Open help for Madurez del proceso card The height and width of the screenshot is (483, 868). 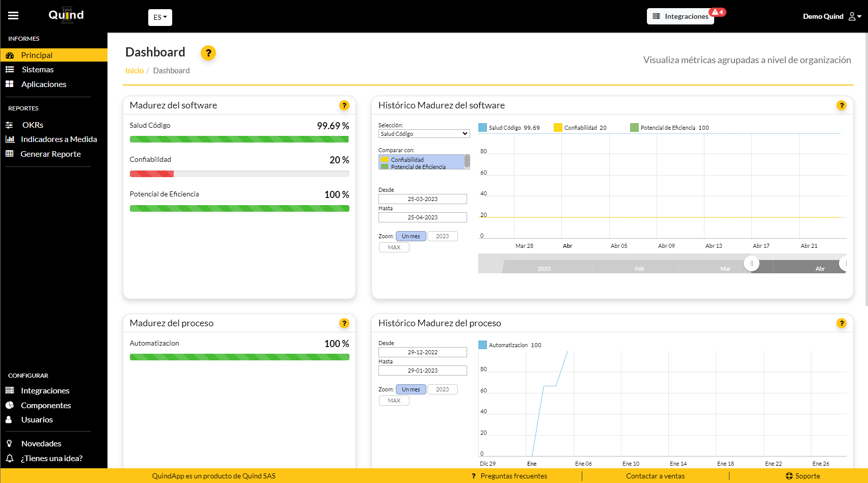pyautogui.click(x=344, y=323)
